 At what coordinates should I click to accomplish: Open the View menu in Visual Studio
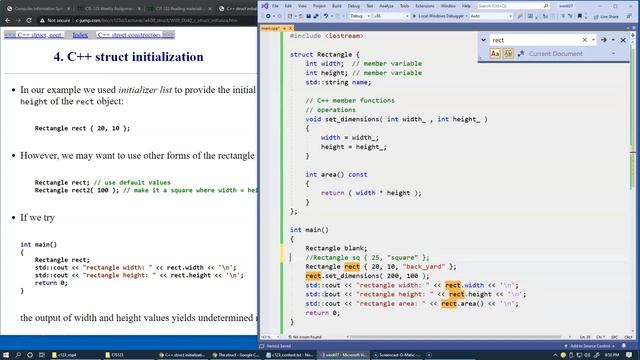[x=302, y=6]
